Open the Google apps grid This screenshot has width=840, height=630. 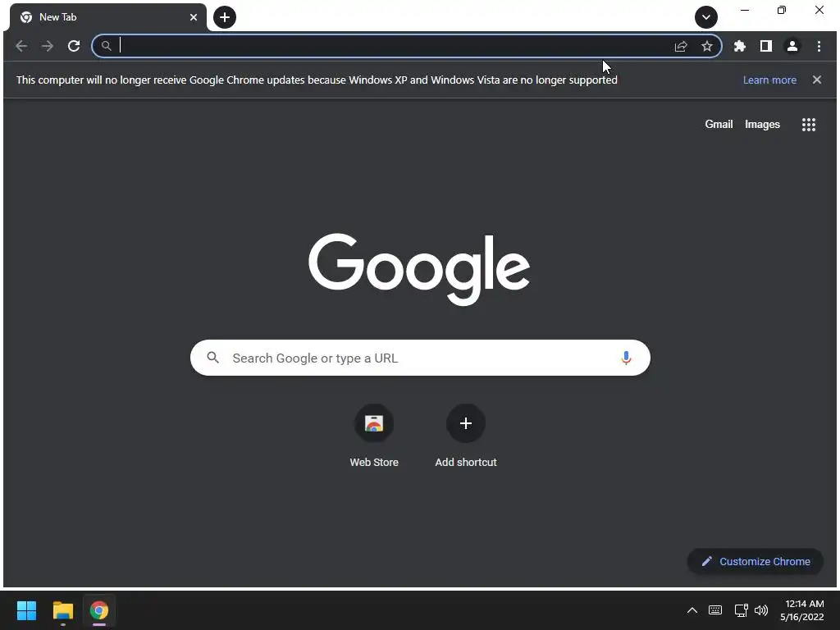point(808,125)
